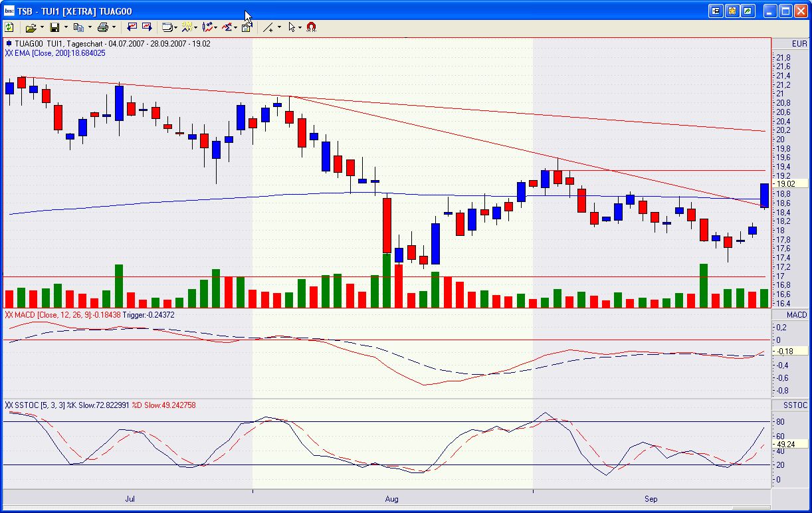The height and width of the screenshot is (513, 812).
Task: Expand the open file dropdown arrow
Action: click(42, 27)
